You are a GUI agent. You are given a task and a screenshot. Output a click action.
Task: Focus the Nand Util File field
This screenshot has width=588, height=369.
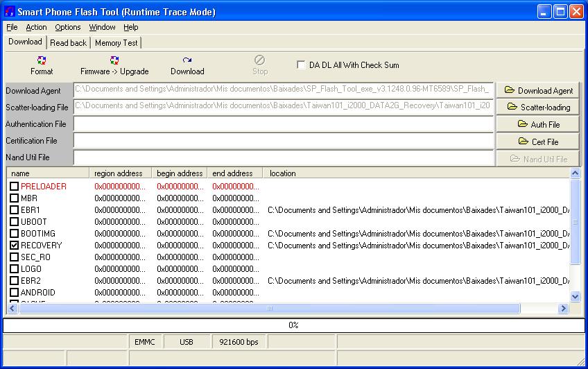tap(284, 157)
